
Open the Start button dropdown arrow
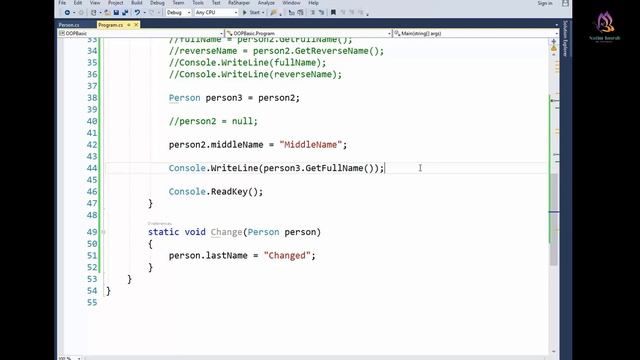click(x=263, y=13)
